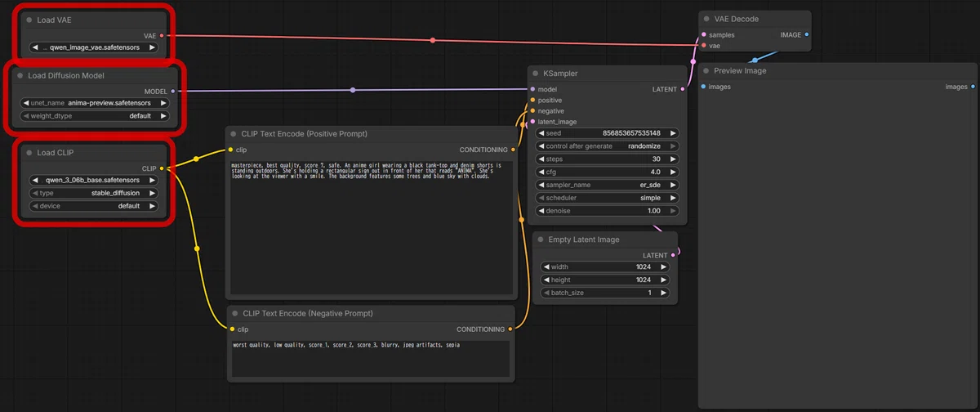
Task: Collapse the VAE Decode node title dot
Action: click(706, 19)
